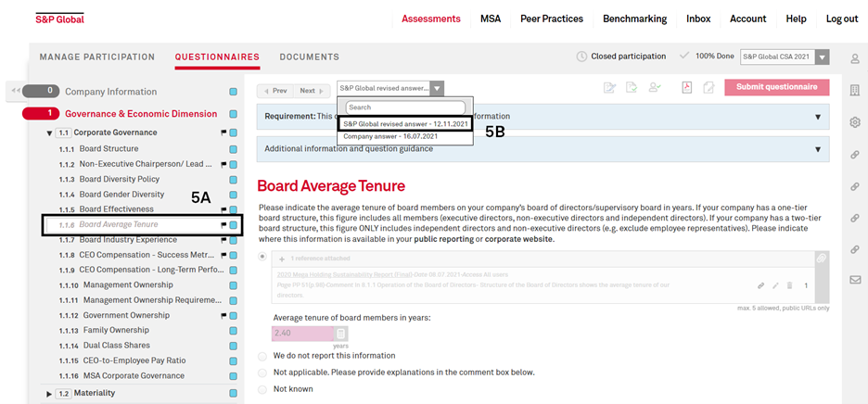
Task: Open Benchmarking in top navigation
Action: pos(634,19)
